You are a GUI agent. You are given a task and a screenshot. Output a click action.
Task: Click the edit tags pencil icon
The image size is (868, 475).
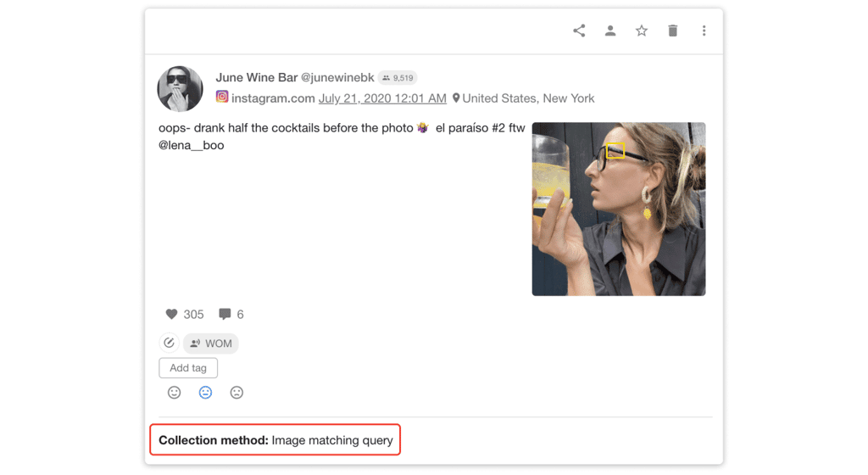click(169, 343)
